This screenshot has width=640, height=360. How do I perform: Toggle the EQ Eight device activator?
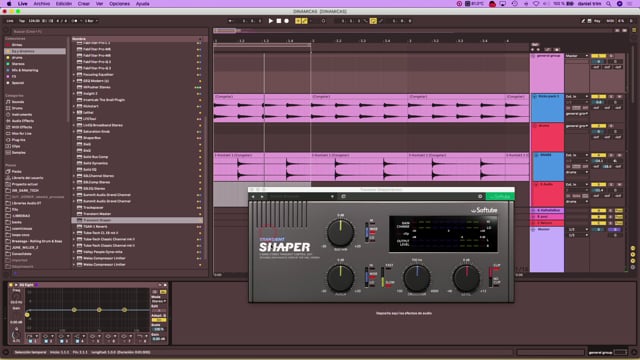pos(11,284)
